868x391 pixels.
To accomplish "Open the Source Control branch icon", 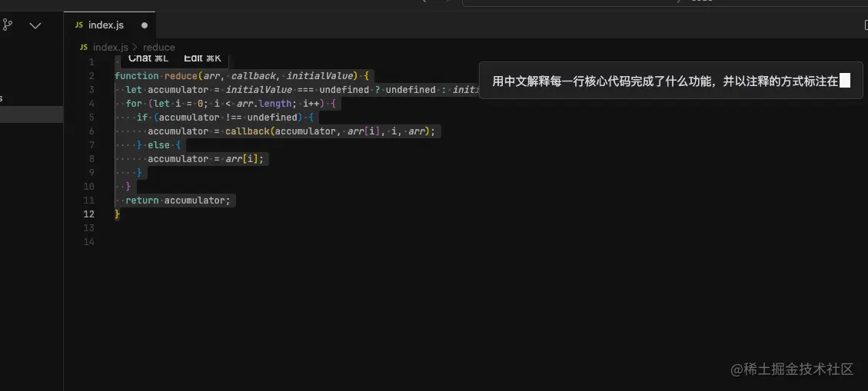I will (7, 25).
